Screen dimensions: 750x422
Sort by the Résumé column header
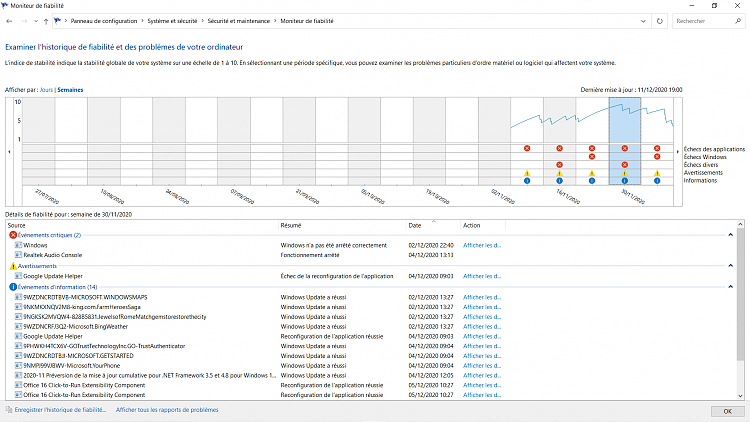tap(342, 225)
